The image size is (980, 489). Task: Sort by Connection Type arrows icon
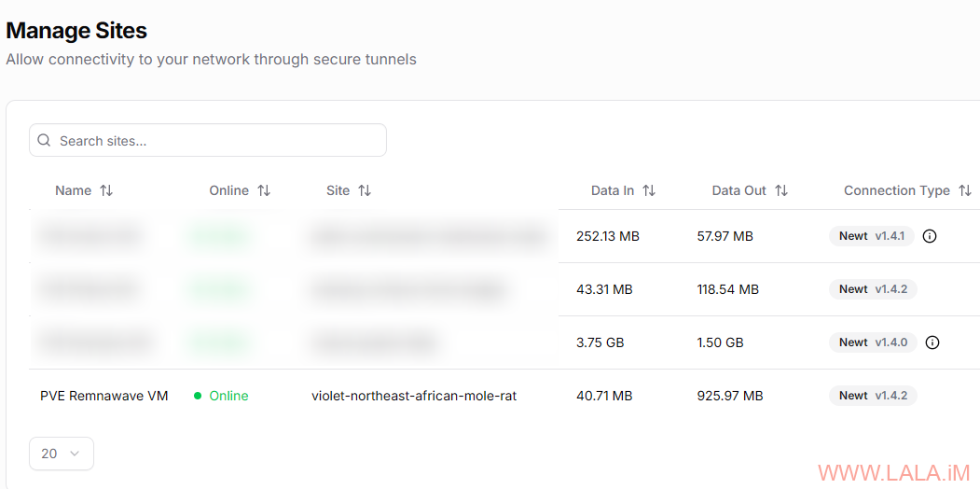(x=965, y=190)
